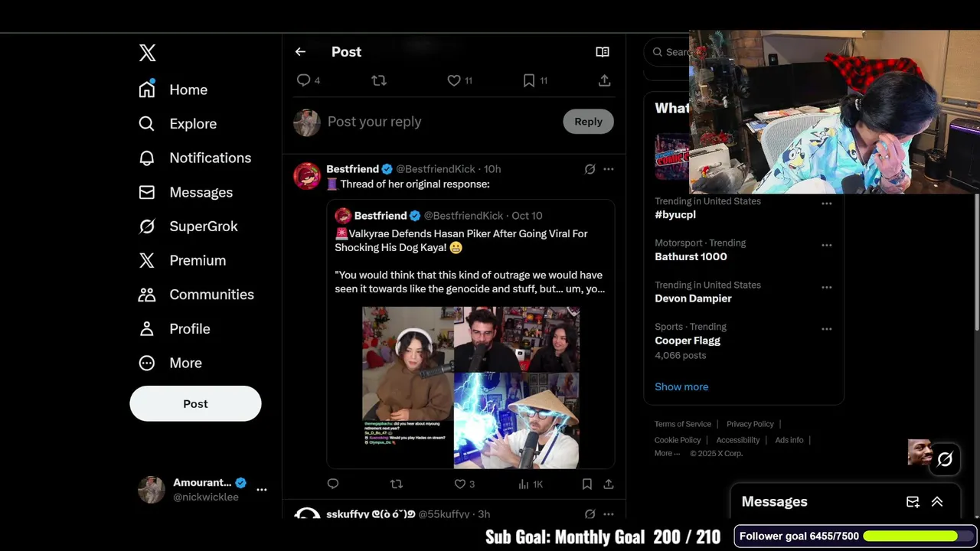Image resolution: width=980 pixels, height=551 pixels.
Task: Click the Post your reply field
Action: click(x=440, y=122)
